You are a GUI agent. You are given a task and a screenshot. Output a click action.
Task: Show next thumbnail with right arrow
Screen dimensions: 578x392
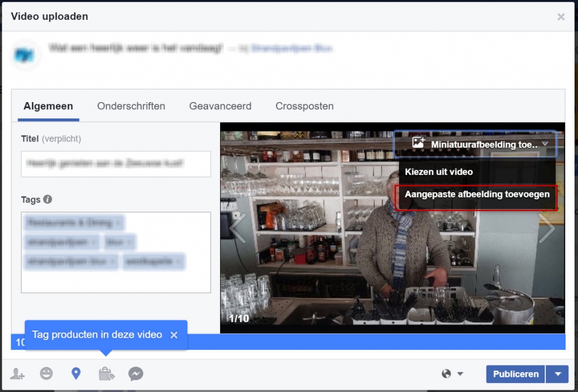[x=547, y=228]
